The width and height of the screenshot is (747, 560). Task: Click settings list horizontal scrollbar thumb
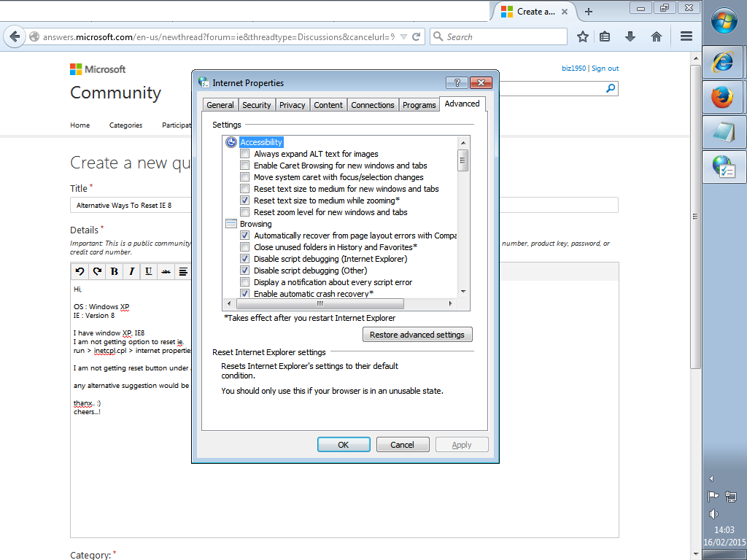pyautogui.click(x=320, y=303)
